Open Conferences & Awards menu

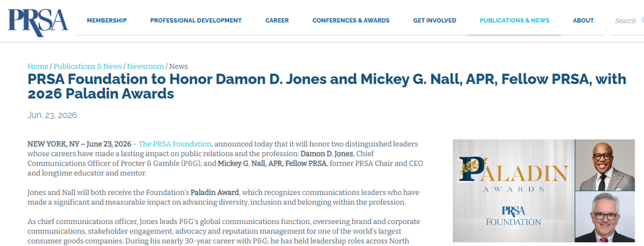coord(351,21)
